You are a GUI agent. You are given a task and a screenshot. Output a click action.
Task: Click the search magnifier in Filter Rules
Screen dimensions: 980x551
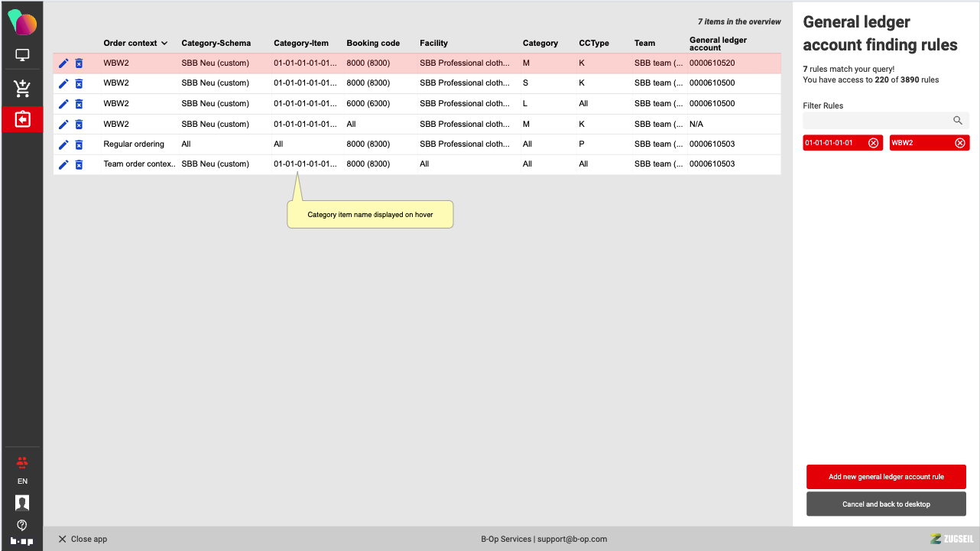tap(957, 121)
